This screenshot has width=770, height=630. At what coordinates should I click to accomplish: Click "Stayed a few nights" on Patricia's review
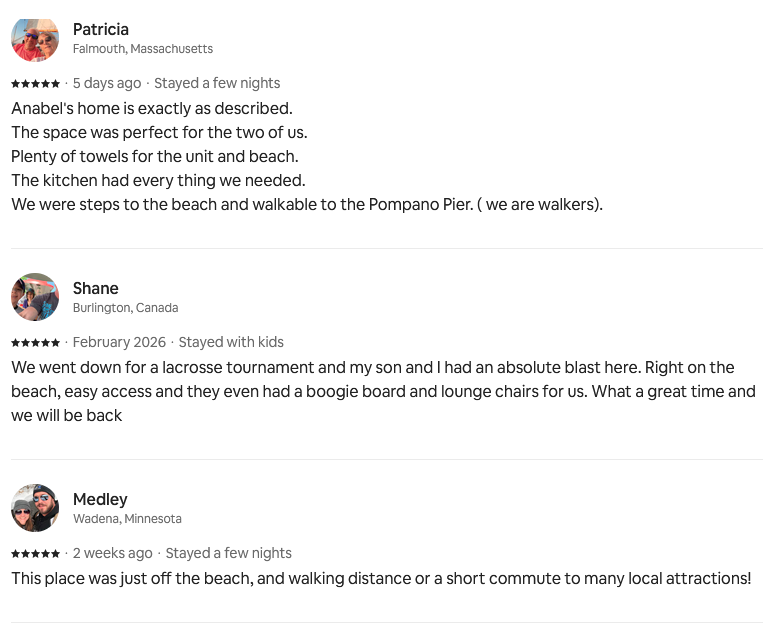click(217, 83)
